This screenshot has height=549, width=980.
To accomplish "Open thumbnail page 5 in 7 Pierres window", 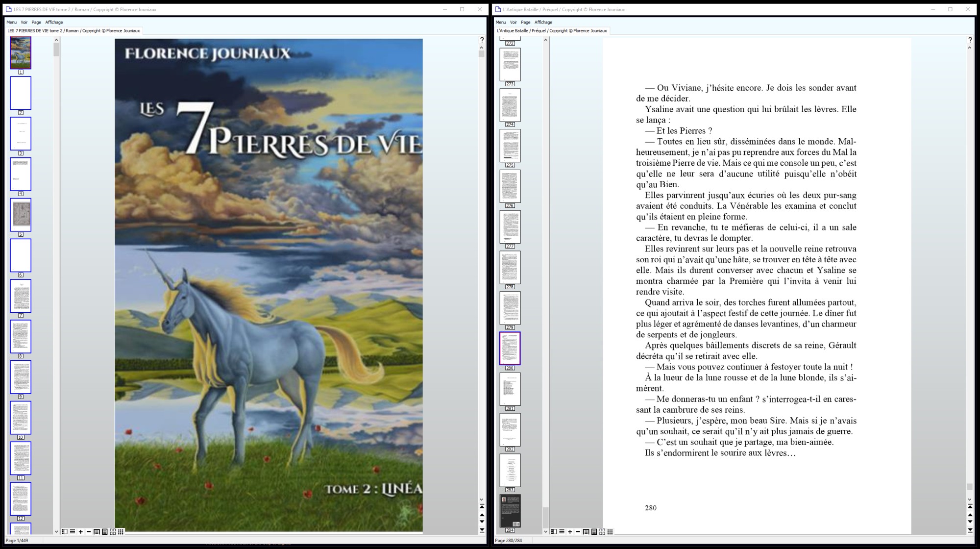I will pos(21,215).
